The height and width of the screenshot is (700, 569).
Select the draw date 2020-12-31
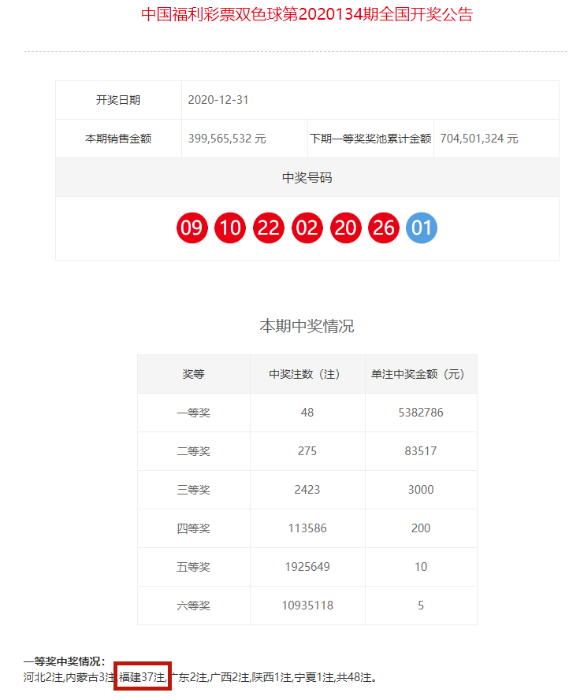(218, 100)
